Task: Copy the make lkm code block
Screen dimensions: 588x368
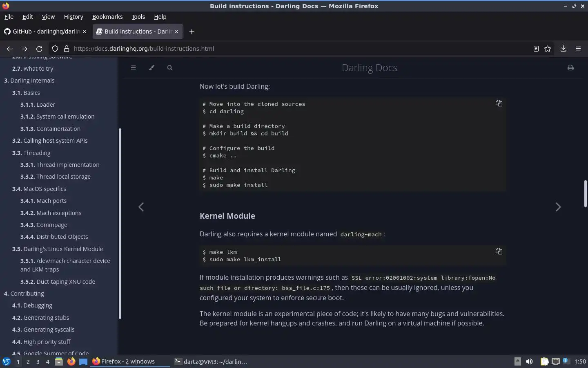Action: (499, 251)
